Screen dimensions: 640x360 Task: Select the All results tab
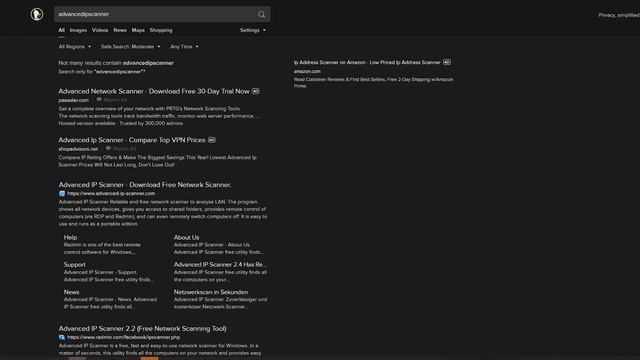[61, 30]
